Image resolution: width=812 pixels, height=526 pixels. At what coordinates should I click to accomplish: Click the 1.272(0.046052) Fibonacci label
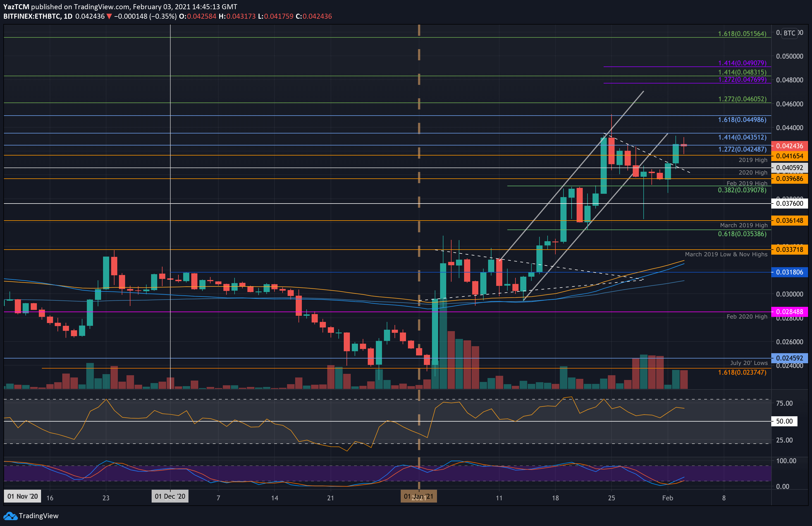tap(742, 99)
